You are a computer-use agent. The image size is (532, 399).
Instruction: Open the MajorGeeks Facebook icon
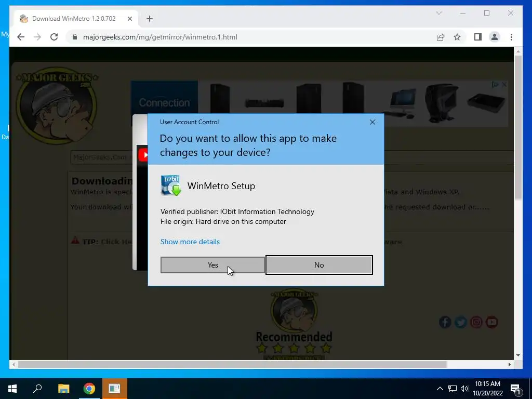[445, 322]
